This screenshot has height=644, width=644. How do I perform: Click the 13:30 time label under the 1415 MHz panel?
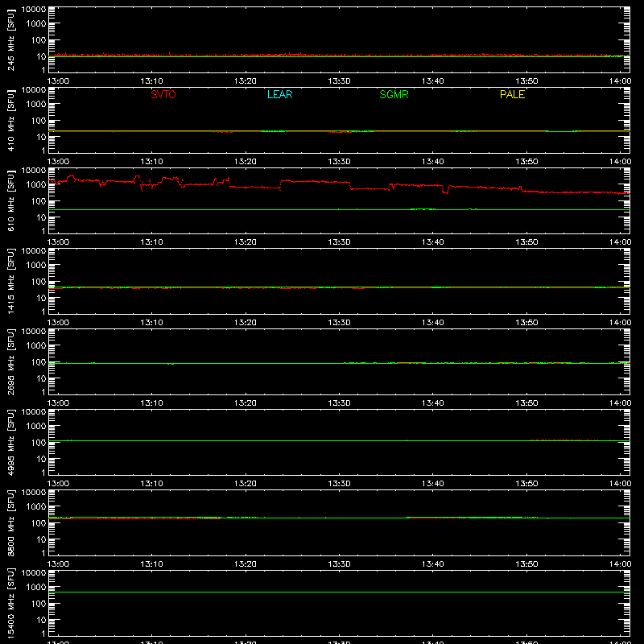tap(339, 323)
